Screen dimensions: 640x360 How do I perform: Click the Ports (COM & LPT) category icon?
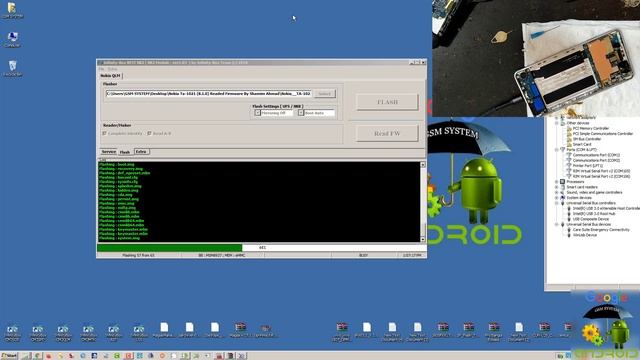click(x=563, y=149)
